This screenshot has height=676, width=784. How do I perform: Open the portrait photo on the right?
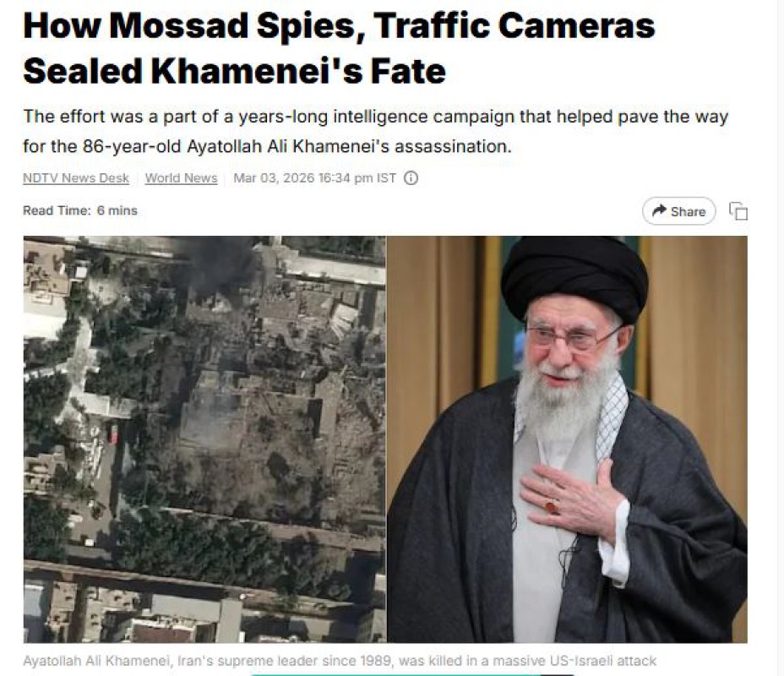click(568, 439)
